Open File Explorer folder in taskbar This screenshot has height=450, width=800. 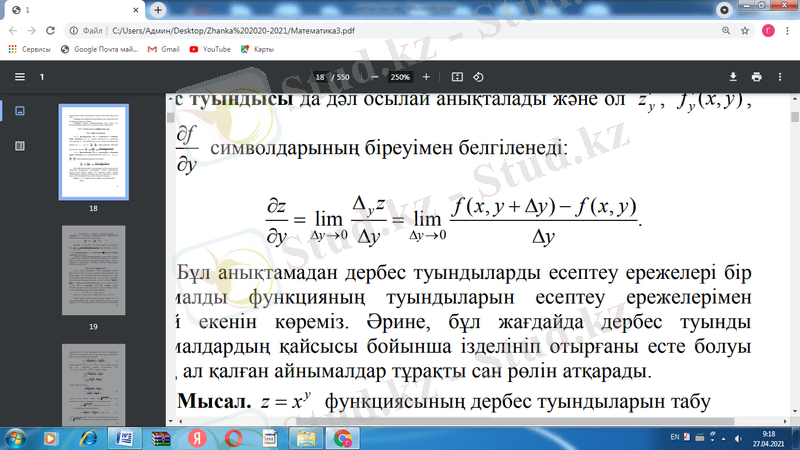(306, 439)
